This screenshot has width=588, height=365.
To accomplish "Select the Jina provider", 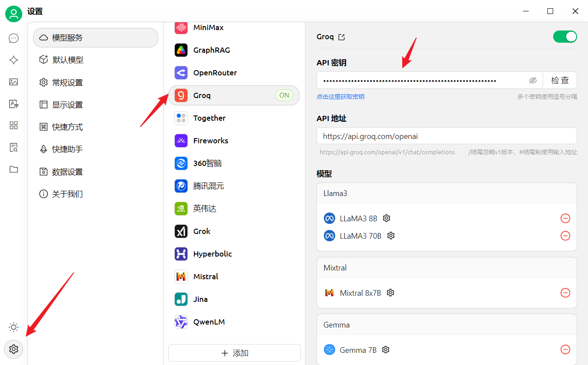I will [x=234, y=299].
